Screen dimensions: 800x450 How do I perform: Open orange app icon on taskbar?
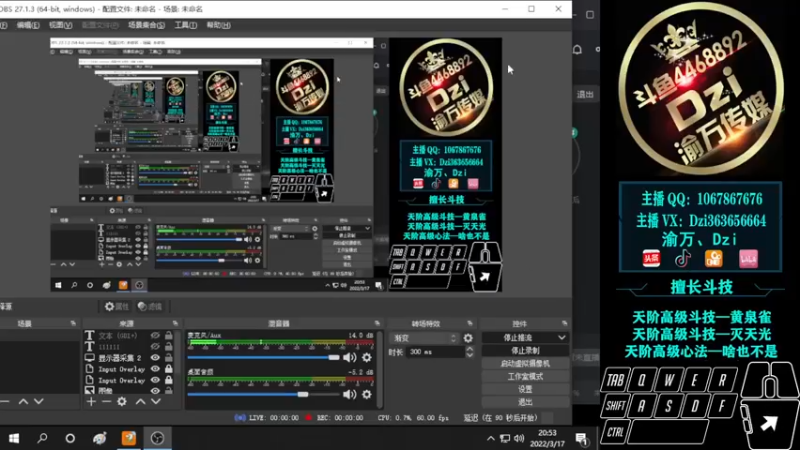(129, 438)
